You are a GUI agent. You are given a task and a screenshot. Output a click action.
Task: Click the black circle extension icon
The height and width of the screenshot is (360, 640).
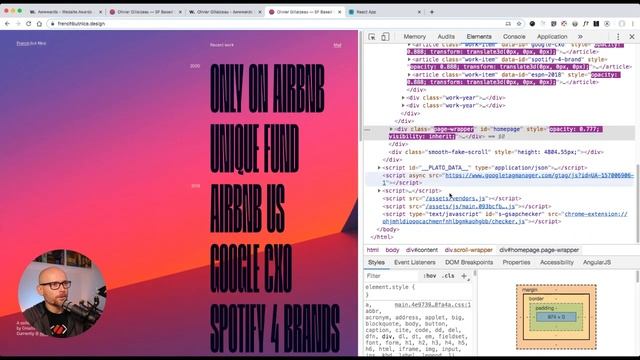(532, 24)
